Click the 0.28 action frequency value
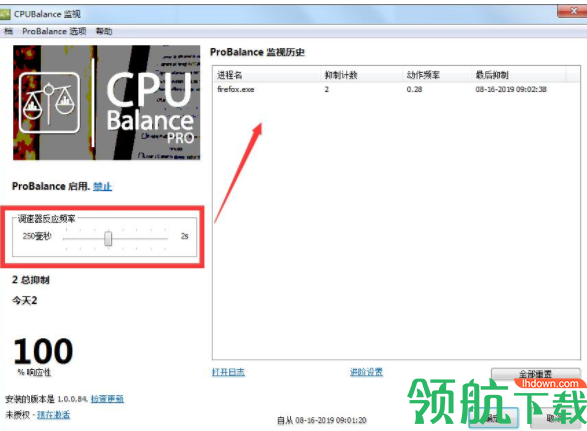Image resolution: width=587 pixels, height=431 pixels. [414, 89]
